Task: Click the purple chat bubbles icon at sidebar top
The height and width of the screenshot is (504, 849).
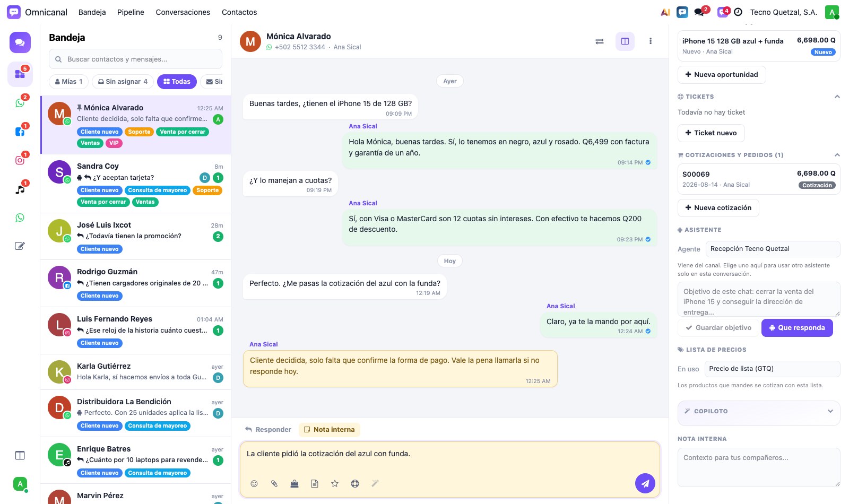Action: (20, 42)
